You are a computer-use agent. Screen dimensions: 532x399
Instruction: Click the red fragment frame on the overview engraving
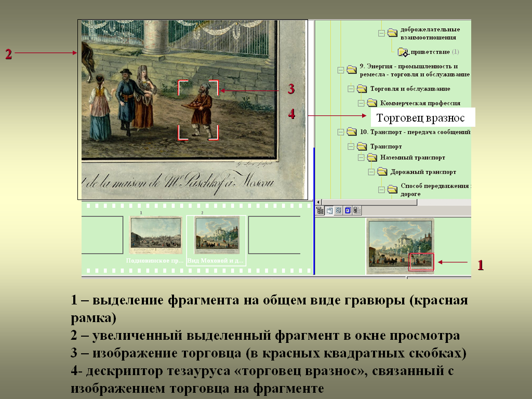click(421, 262)
